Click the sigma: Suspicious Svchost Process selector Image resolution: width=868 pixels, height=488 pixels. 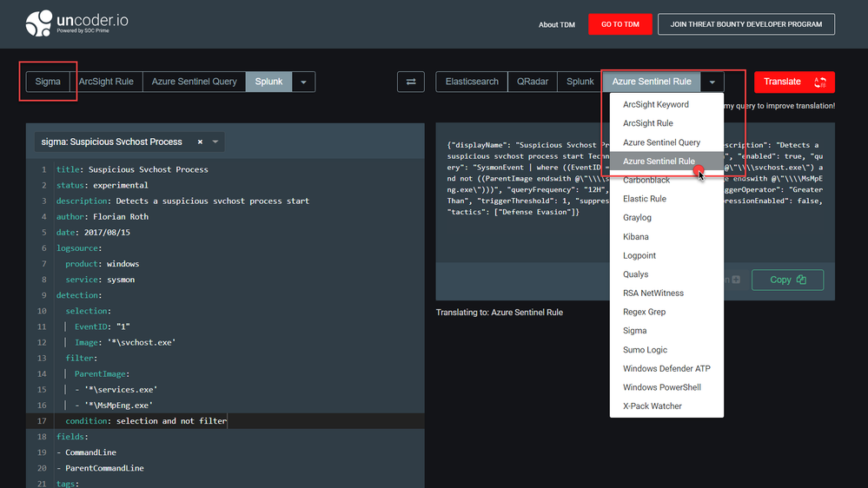pos(129,142)
